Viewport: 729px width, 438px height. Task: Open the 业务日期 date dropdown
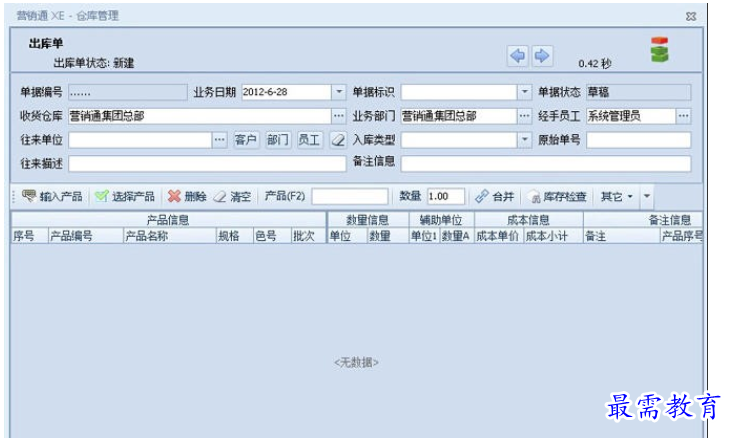pyautogui.click(x=339, y=92)
